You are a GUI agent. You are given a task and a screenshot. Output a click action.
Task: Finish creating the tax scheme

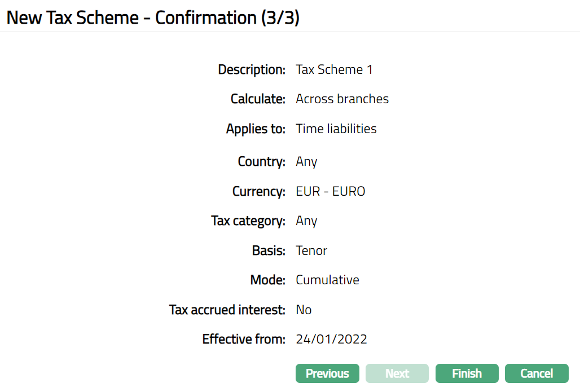tap(467, 373)
